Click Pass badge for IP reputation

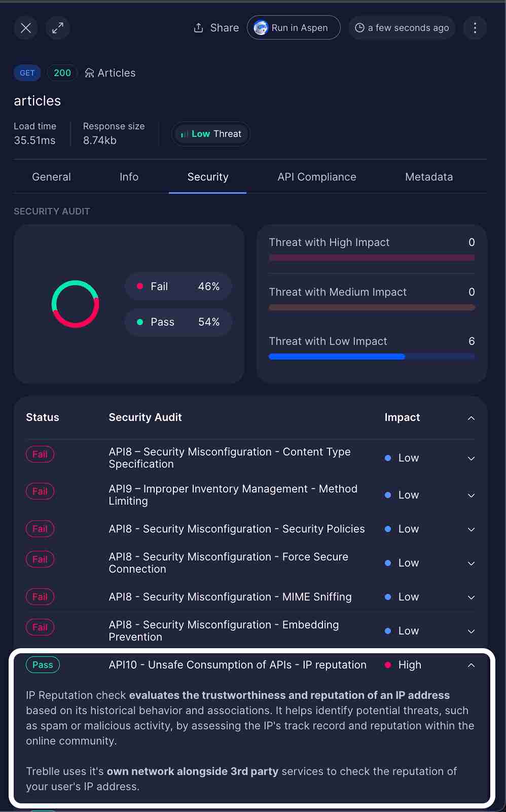click(43, 665)
